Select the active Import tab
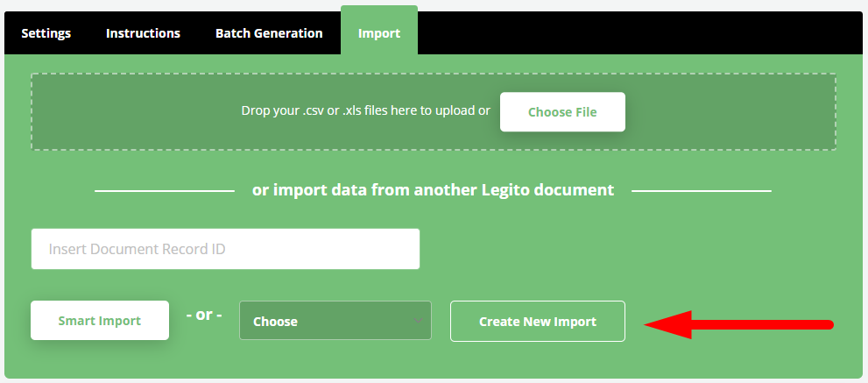This screenshot has height=383, width=868. click(x=379, y=32)
